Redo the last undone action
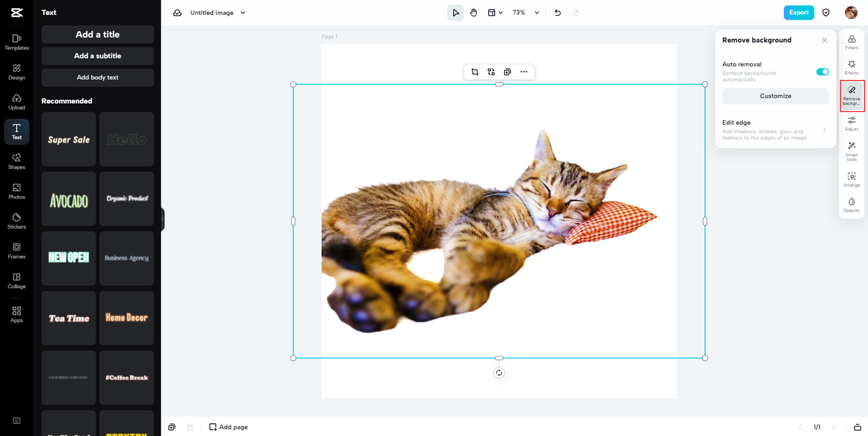The image size is (868, 436). 576,12
